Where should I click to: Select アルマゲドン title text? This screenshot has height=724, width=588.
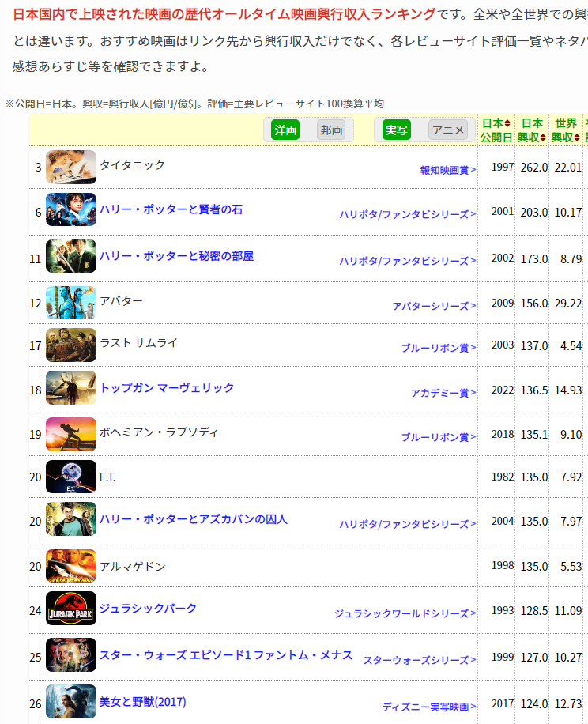tap(133, 567)
